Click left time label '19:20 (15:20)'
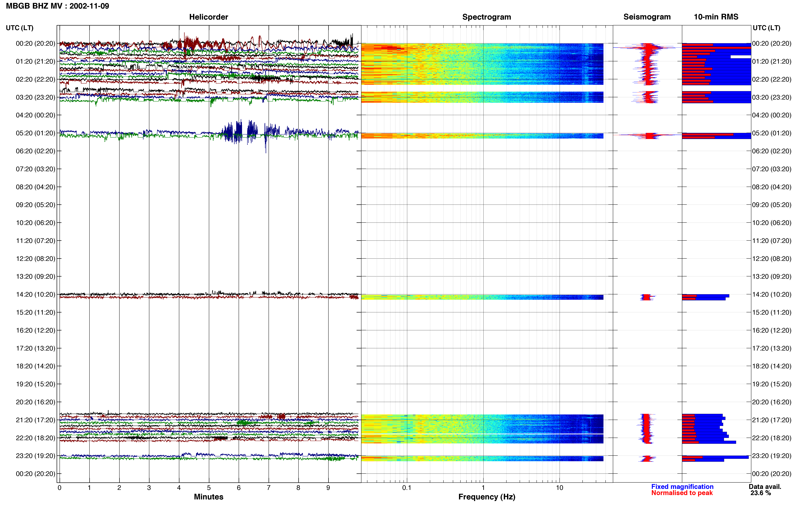This screenshot has height=508, width=812. pos(36,384)
